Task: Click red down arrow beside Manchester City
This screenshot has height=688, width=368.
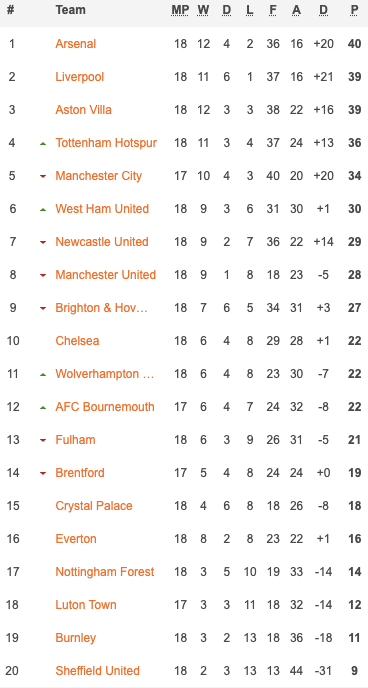Action: point(43,176)
